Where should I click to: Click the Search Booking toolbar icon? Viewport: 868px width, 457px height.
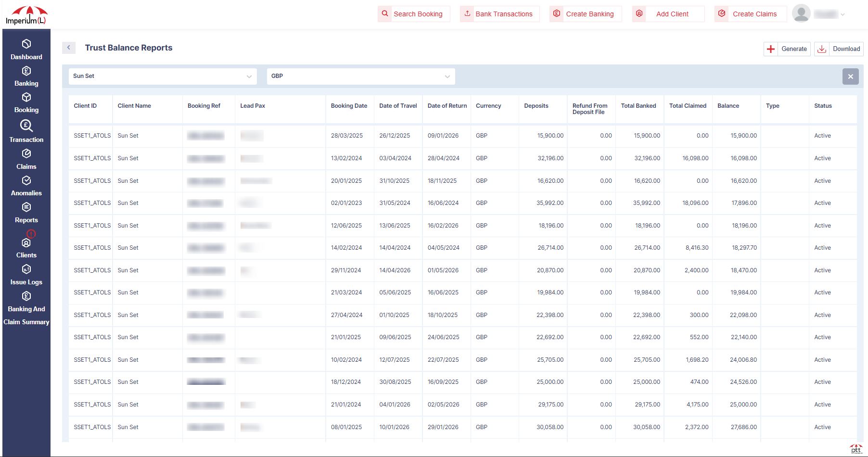pyautogui.click(x=385, y=14)
